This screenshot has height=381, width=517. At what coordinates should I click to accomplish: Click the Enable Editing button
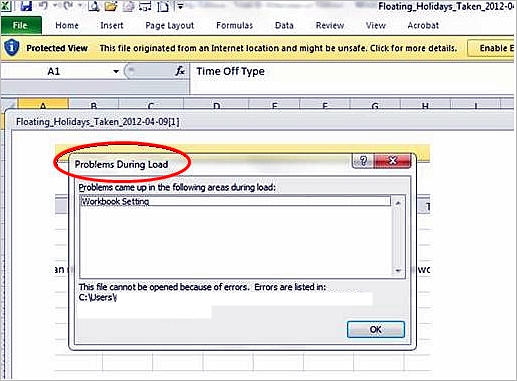click(492, 48)
